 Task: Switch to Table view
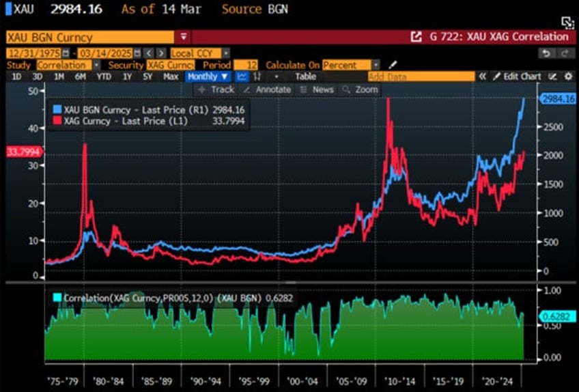click(x=305, y=76)
